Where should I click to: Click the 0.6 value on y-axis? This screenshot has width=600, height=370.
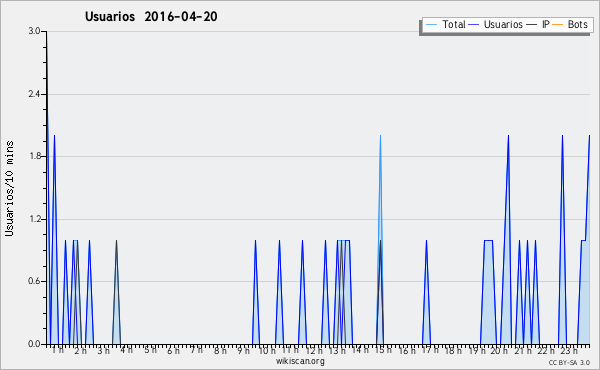pyautogui.click(x=34, y=281)
